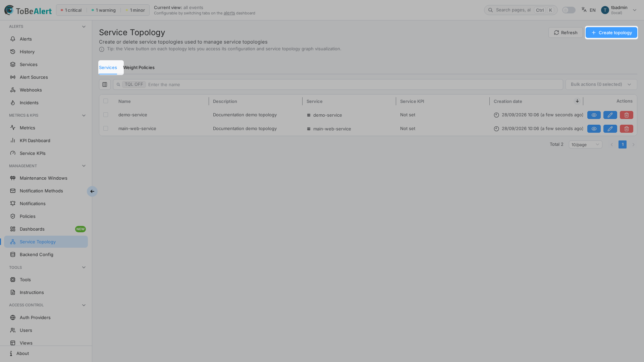Click the Create topology button
644x362 pixels.
click(x=611, y=33)
